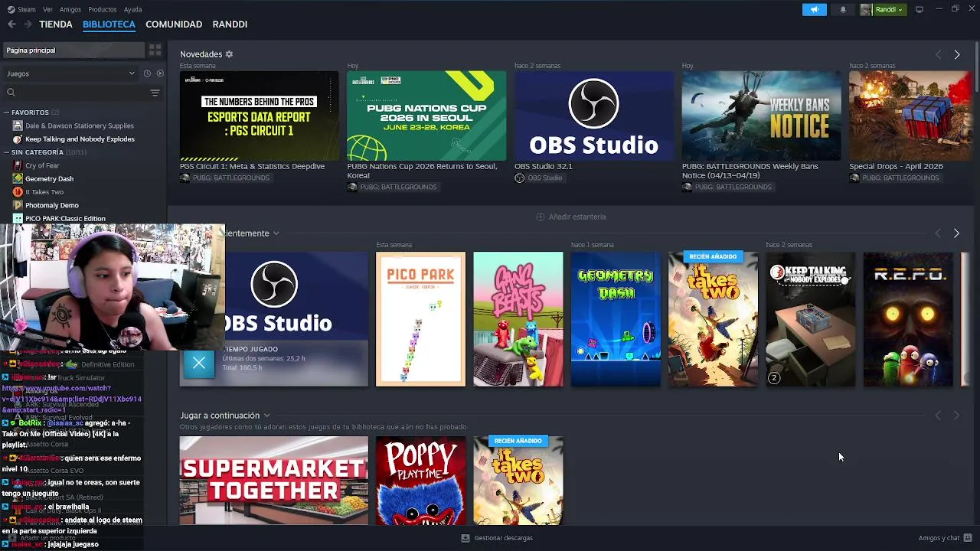Click the profile avatar thumbnail
The width and height of the screenshot is (980, 551).
pyautogui.click(x=866, y=9)
